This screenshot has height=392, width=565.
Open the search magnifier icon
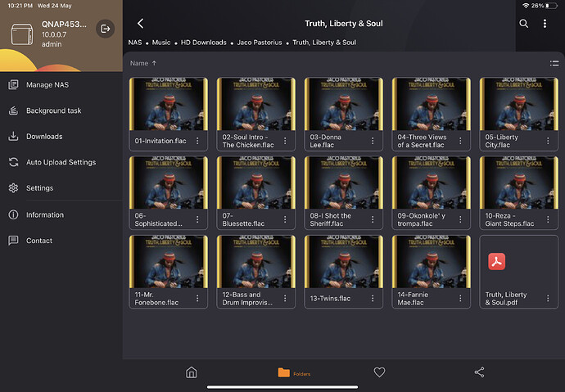pos(523,24)
